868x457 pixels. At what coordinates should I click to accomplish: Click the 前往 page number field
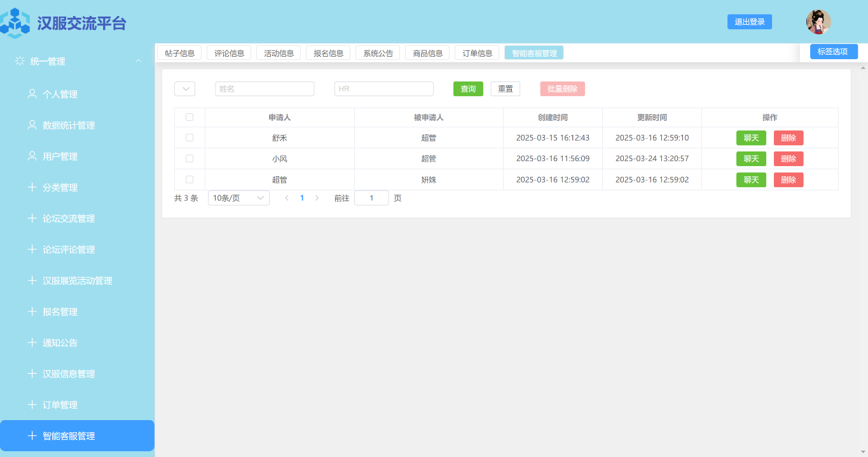point(371,198)
